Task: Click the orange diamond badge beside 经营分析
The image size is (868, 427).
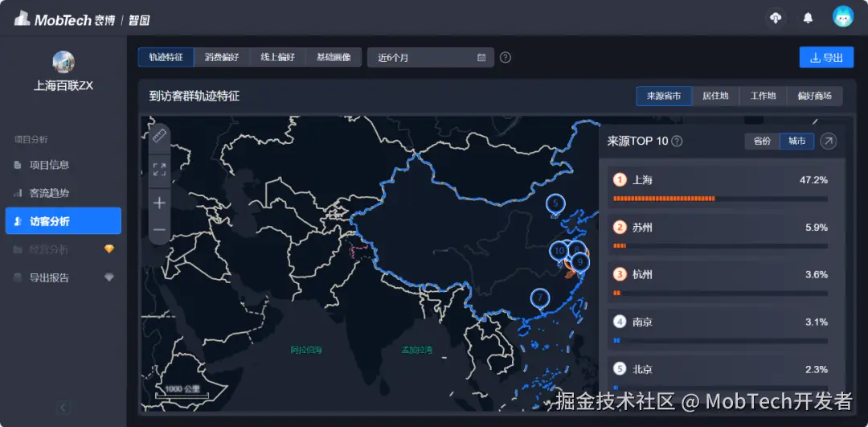Action: point(109,249)
